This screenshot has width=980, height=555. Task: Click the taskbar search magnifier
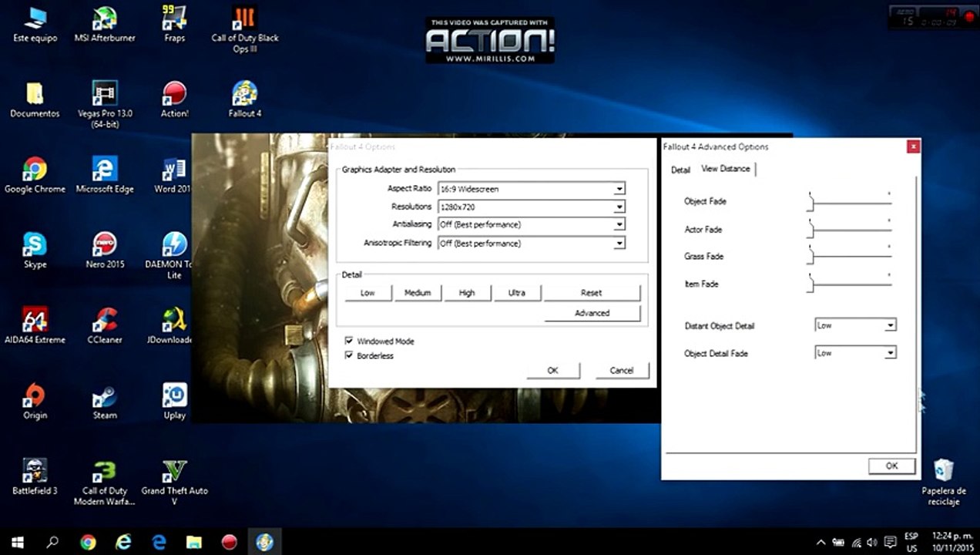[x=52, y=542]
